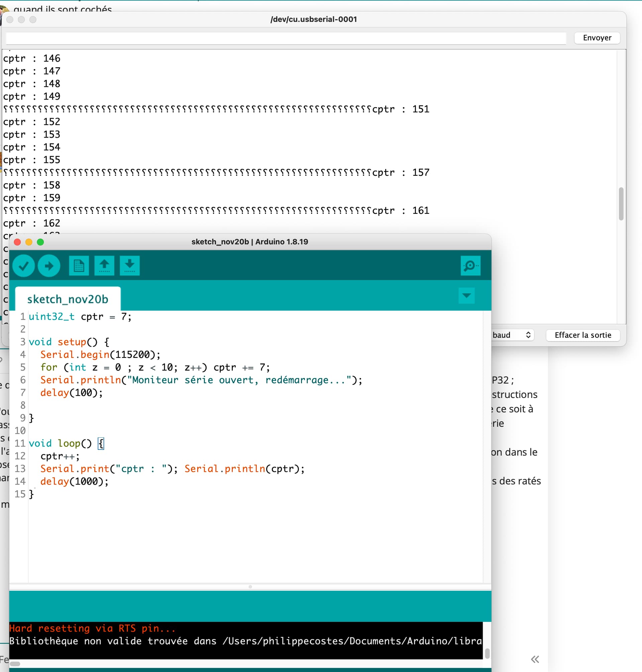Click the double chevron collapse icon
Viewport: 642px width, 672px height.
[535, 659]
